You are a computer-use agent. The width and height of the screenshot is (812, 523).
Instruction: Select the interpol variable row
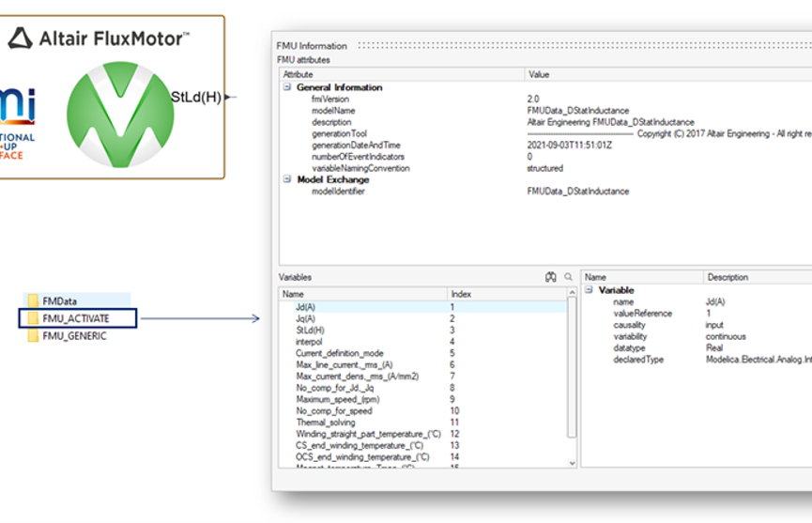point(423,342)
